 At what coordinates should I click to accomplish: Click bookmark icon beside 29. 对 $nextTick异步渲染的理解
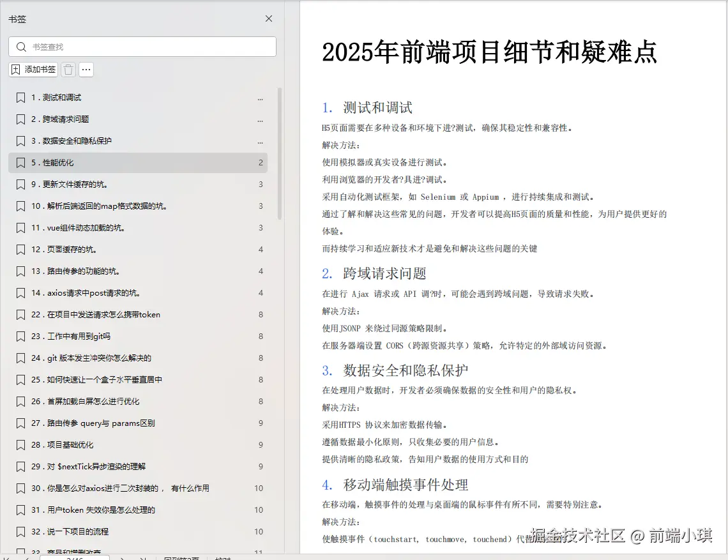tap(20, 467)
